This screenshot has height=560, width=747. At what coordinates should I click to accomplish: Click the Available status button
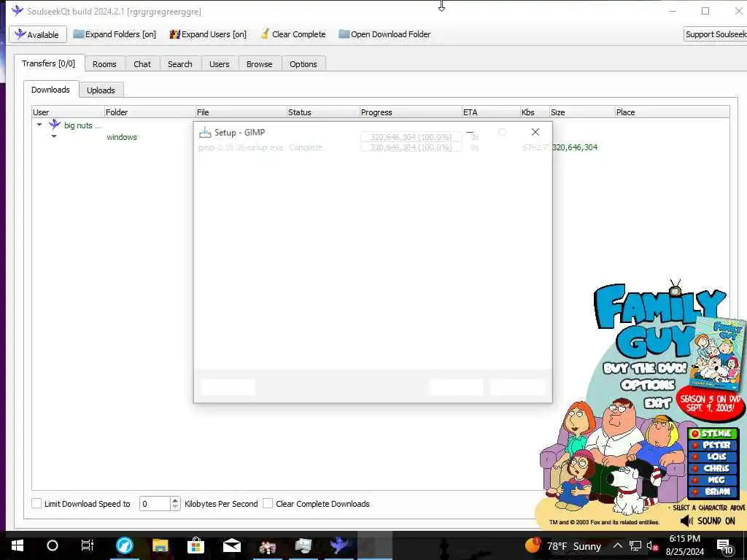coord(37,34)
